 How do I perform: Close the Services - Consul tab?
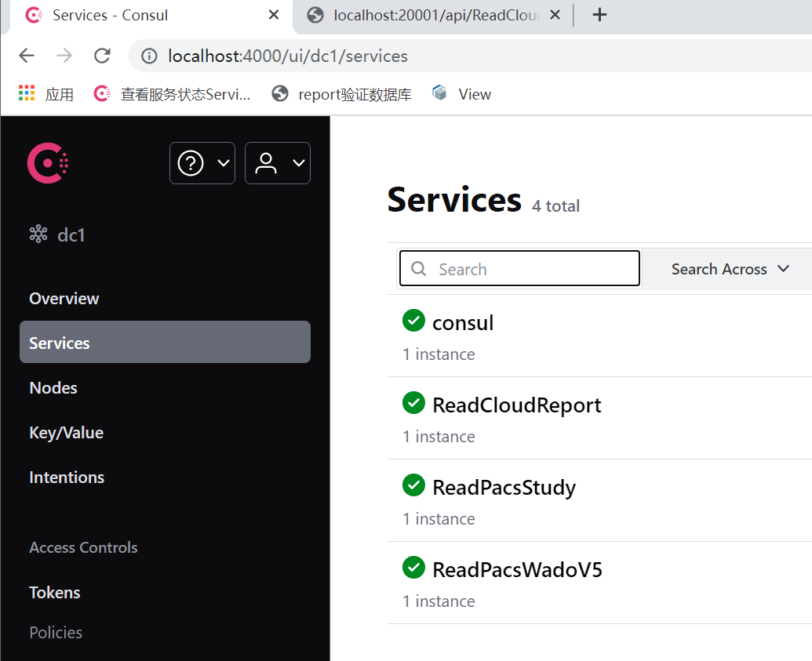tap(274, 15)
